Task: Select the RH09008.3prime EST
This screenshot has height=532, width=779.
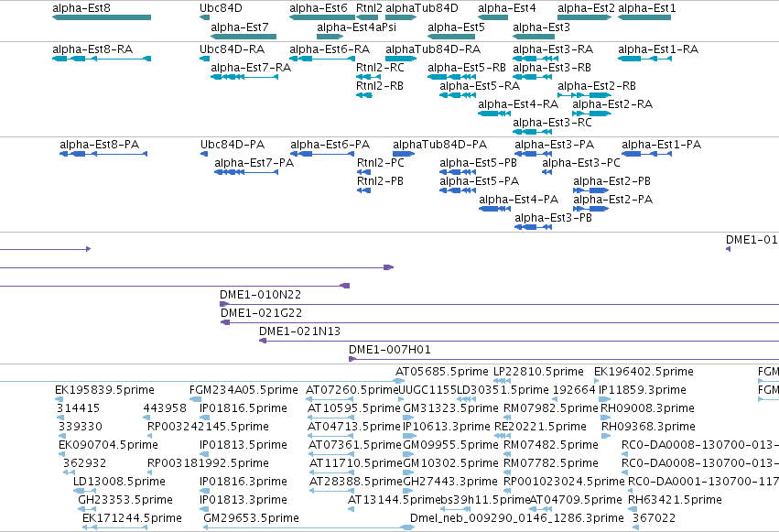Action: (x=606, y=418)
